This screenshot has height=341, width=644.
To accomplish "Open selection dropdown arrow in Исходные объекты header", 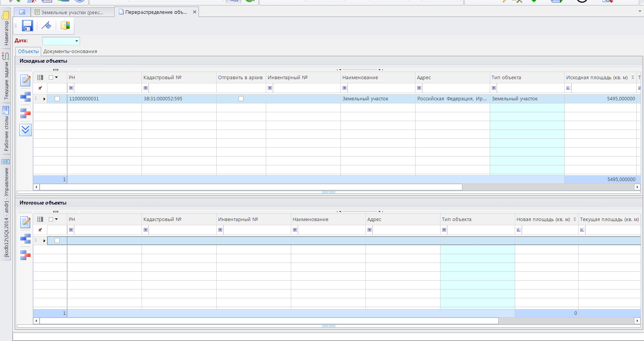I will 57,77.
